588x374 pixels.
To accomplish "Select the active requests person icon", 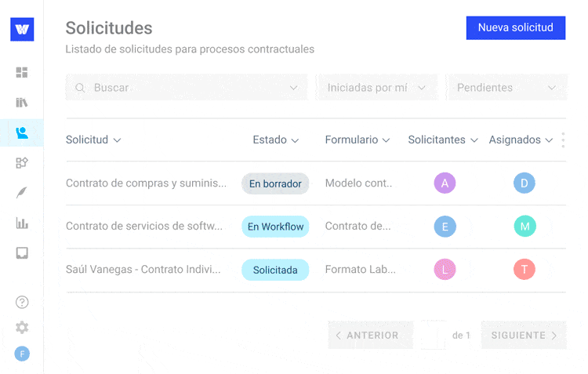I will [x=22, y=133].
